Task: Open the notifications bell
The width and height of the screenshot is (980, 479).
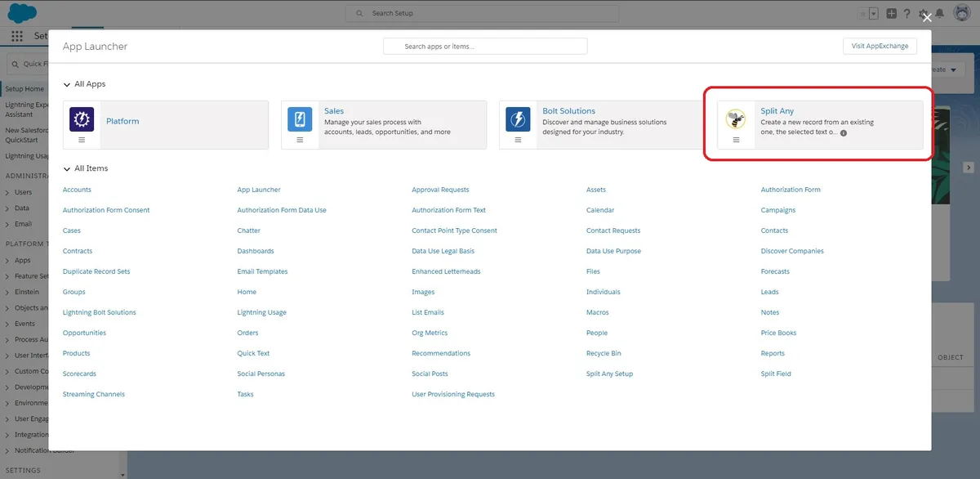Action: pos(940,14)
